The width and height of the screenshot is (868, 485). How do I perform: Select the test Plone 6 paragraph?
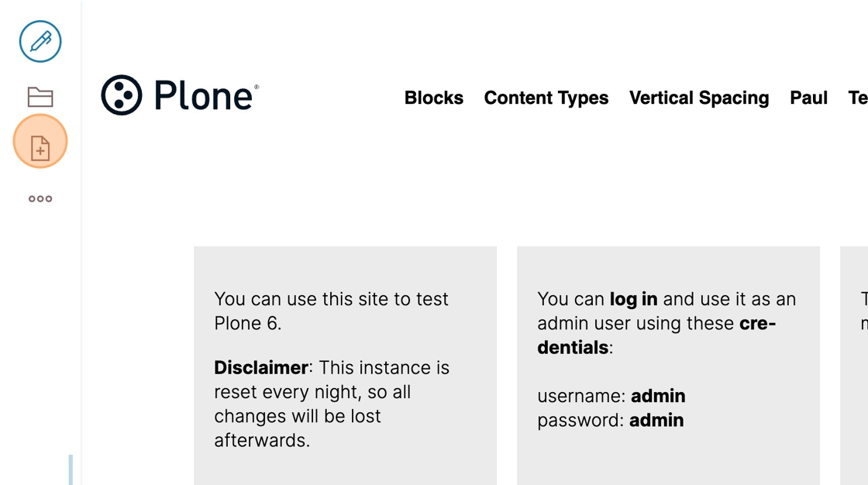pyautogui.click(x=331, y=311)
